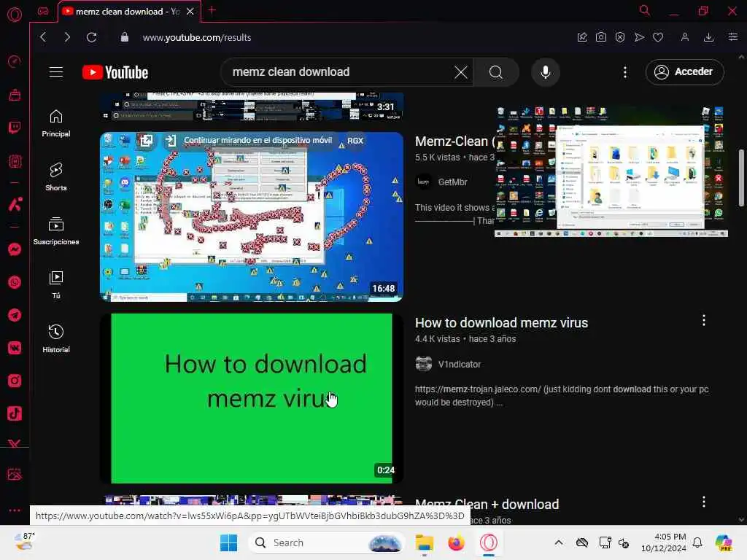Open How to download memz virus thumbnail

tap(252, 398)
